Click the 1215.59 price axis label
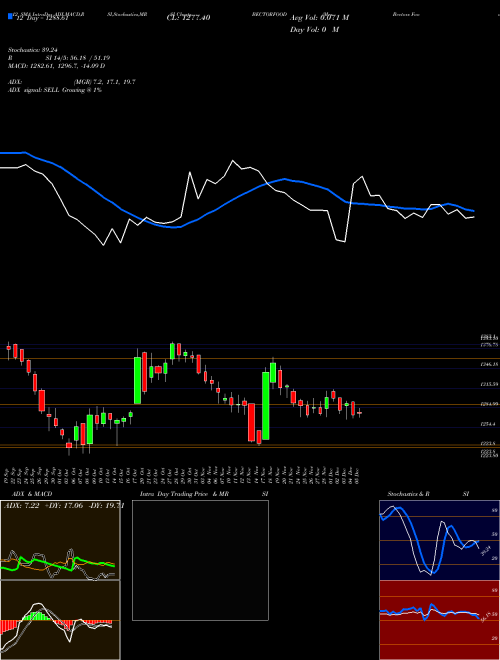 pos(489,384)
